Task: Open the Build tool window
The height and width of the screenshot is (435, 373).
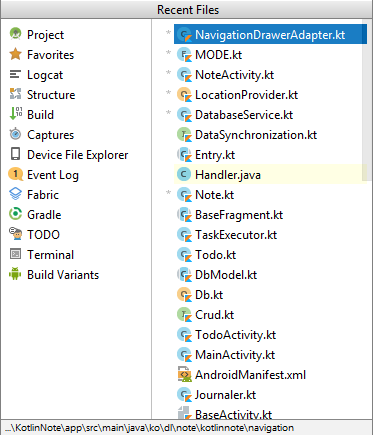Action: (40, 115)
